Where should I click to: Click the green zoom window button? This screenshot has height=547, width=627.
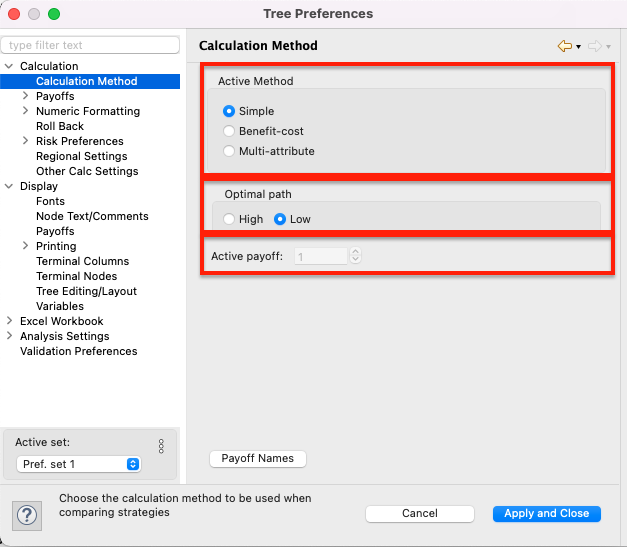click(54, 14)
